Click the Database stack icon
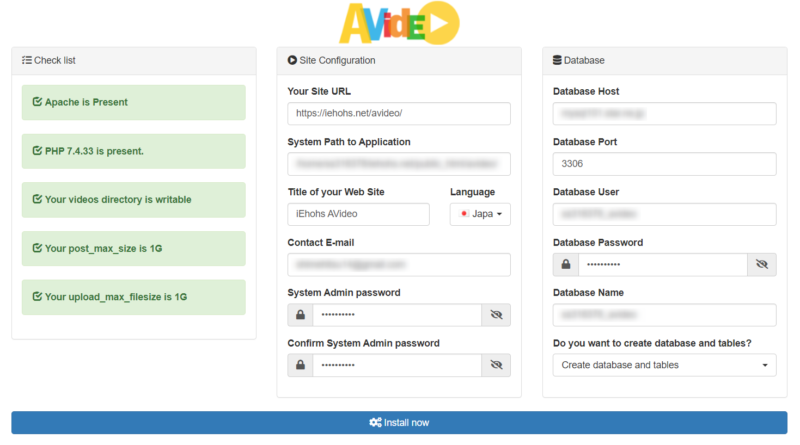This screenshot has height=445, width=800. coord(557,60)
